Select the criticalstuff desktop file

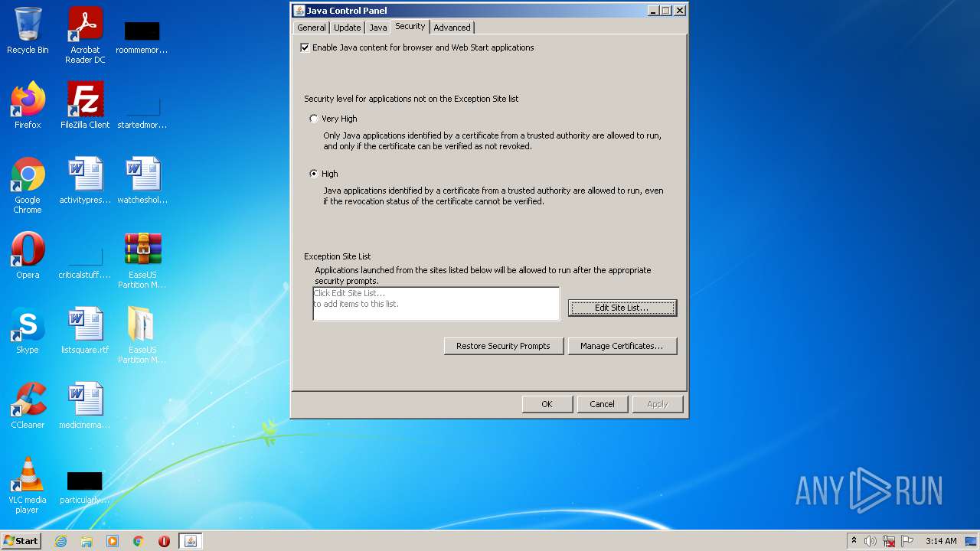[85, 262]
